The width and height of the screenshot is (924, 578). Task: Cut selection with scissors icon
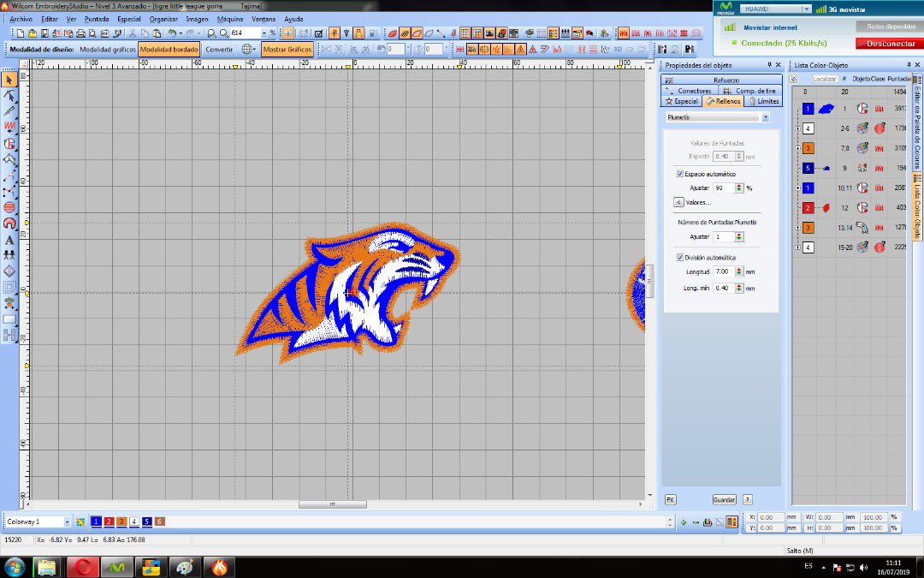tap(133, 33)
